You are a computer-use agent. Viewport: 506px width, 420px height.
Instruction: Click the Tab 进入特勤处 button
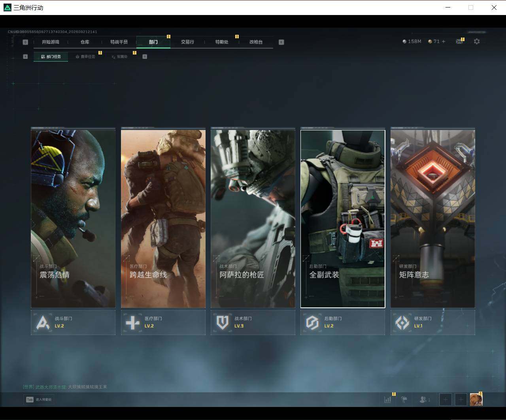pyautogui.click(x=39, y=399)
